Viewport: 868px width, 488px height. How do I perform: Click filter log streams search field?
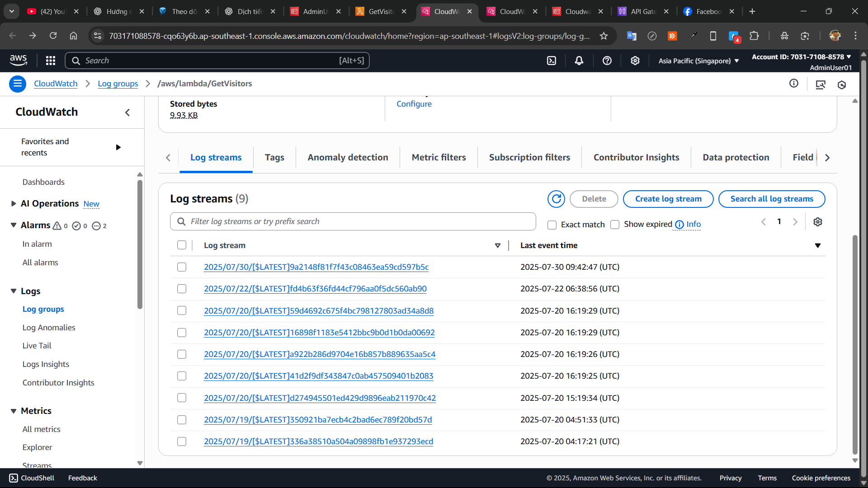(353, 221)
